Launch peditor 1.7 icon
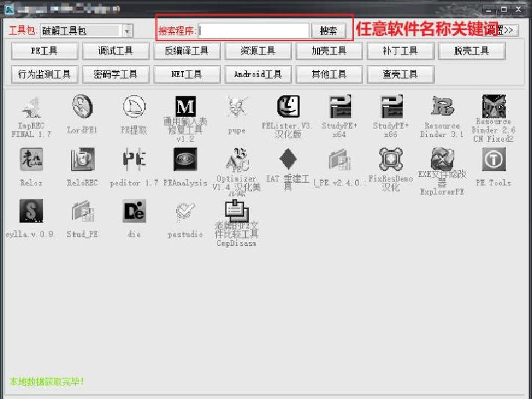 point(134,160)
